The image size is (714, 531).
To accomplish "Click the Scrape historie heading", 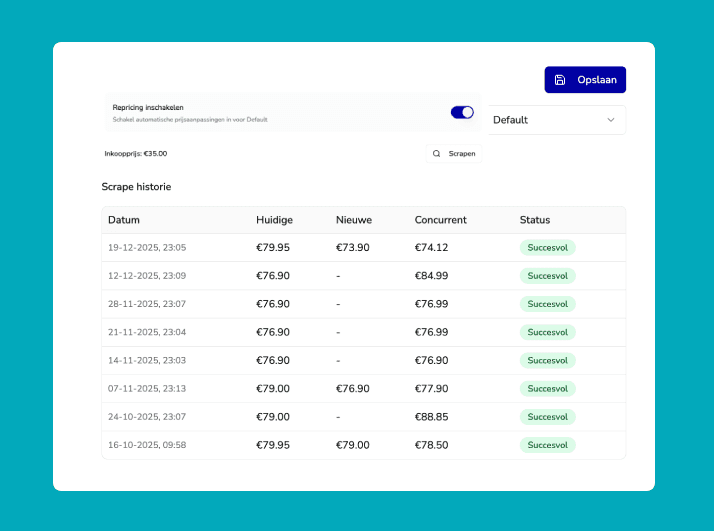I will click(x=136, y=187).
